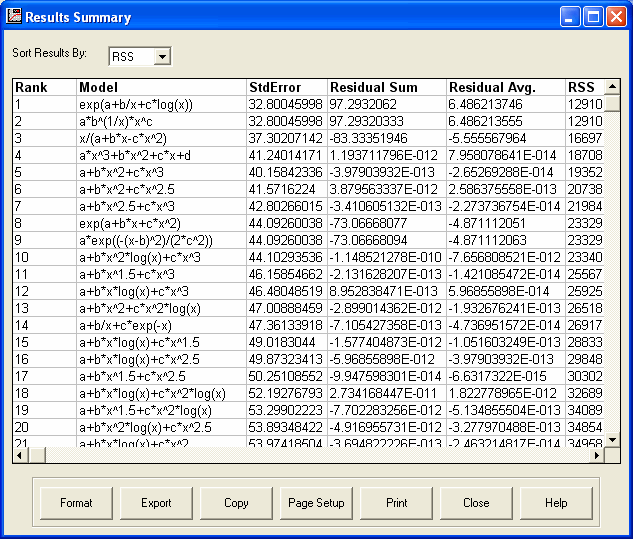Click the Copy button

coord(236,503)
